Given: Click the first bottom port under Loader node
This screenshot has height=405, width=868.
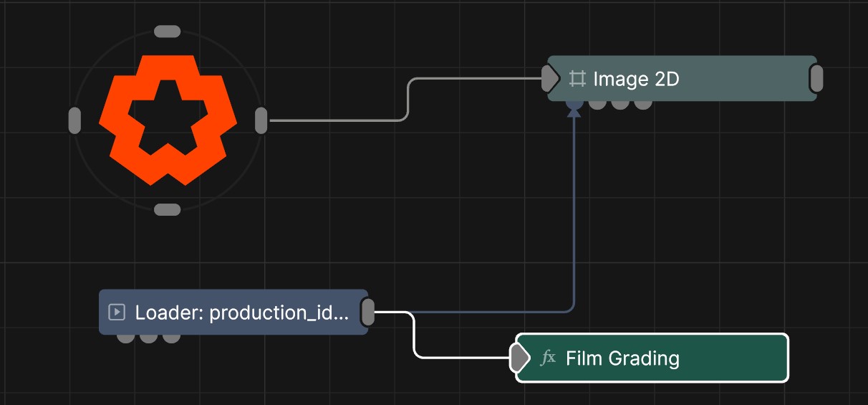Looking at the screenshot, I should click(125, 338).
